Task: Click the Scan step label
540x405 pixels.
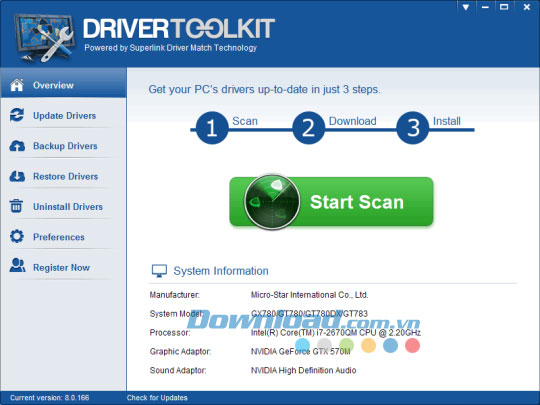Action: (x=245, y=121)
